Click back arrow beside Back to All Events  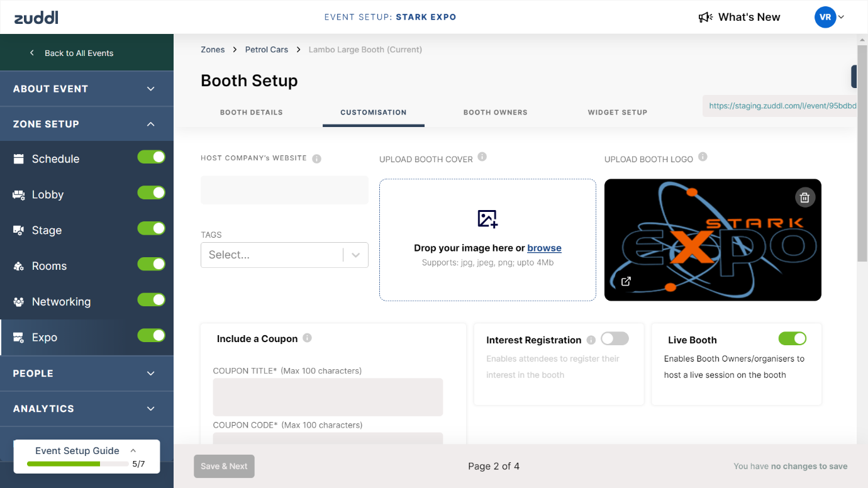pyautogui.click(x=32, y=53)
